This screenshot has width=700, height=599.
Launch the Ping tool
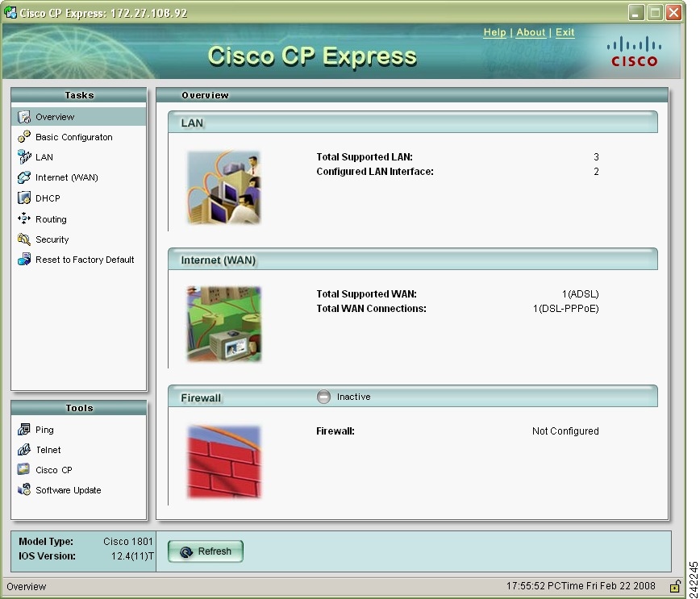click(x=44, y=430)
